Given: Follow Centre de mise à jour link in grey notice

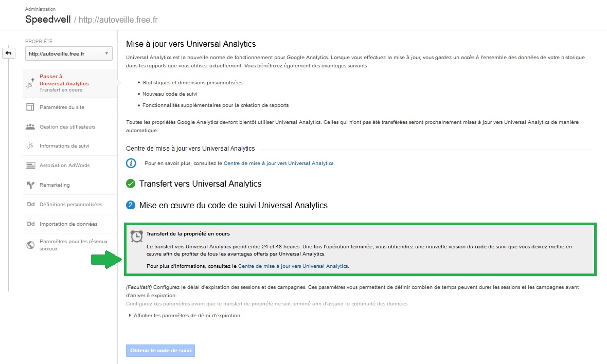Looking at the screenshot, I should 293,266.
